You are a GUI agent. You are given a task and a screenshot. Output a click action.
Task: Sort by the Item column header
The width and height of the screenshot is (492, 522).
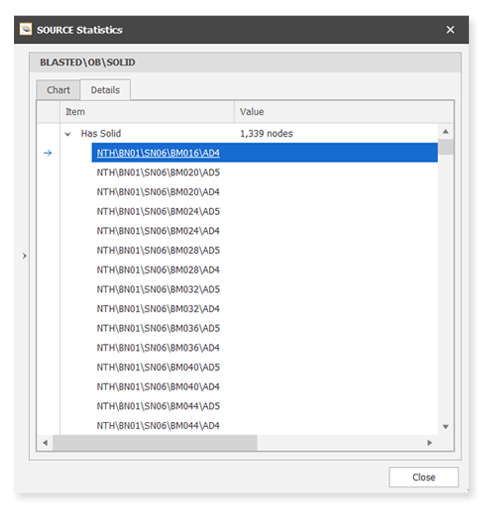(x=147, y=112)
